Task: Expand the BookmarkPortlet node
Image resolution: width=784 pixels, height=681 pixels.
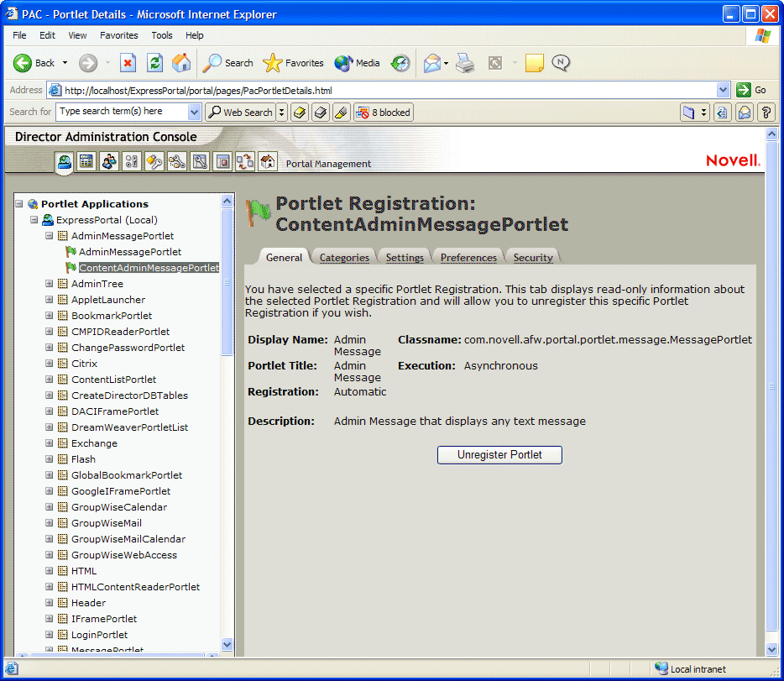Action: [x=49, y=316]
